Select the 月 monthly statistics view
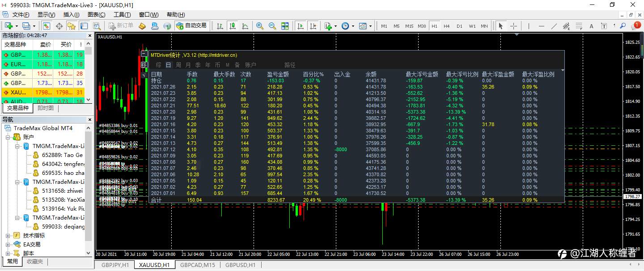Viewport: 644px width, 271px height. (188, 65)
